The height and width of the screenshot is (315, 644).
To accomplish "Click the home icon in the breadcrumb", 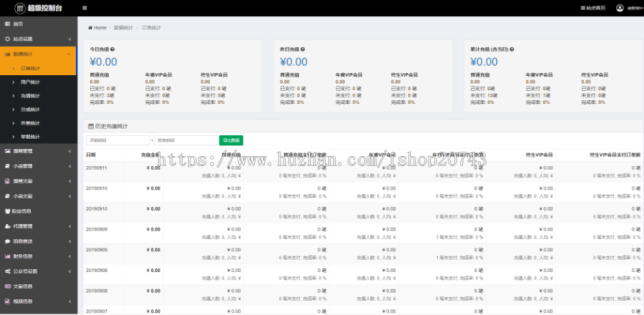I will pos(90,27).
